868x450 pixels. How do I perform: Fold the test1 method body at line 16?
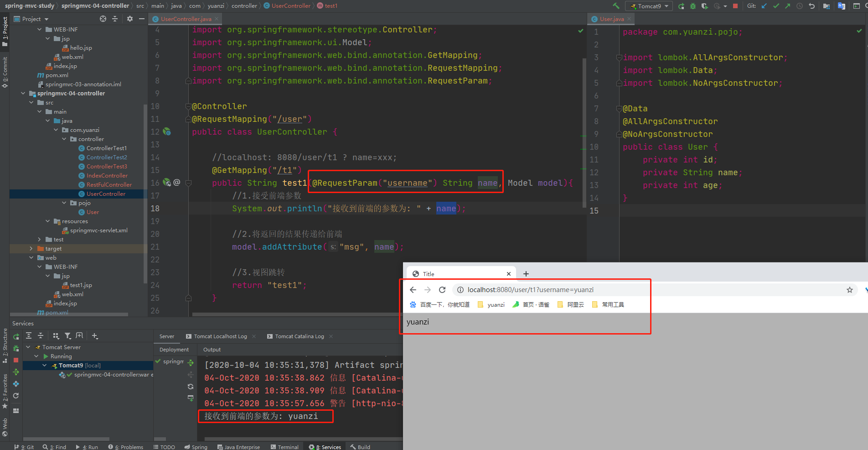click(188, 183)
